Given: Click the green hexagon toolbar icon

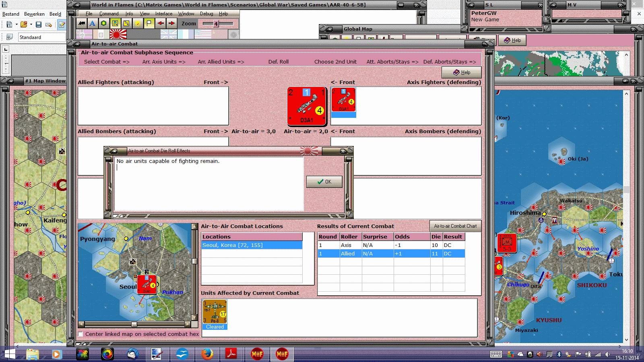Looking at the screenshot, I should point(104,23).
